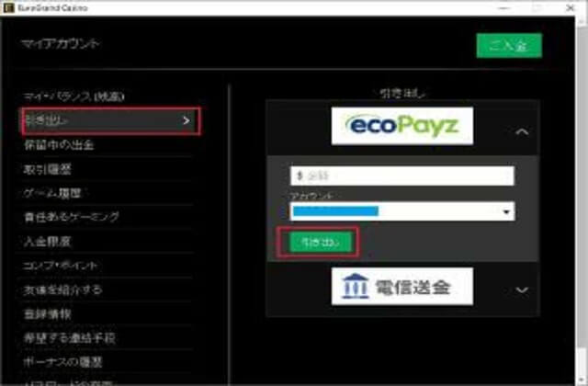
Task: Open 入金限度 deposit limit page
Action: point(46,241)
